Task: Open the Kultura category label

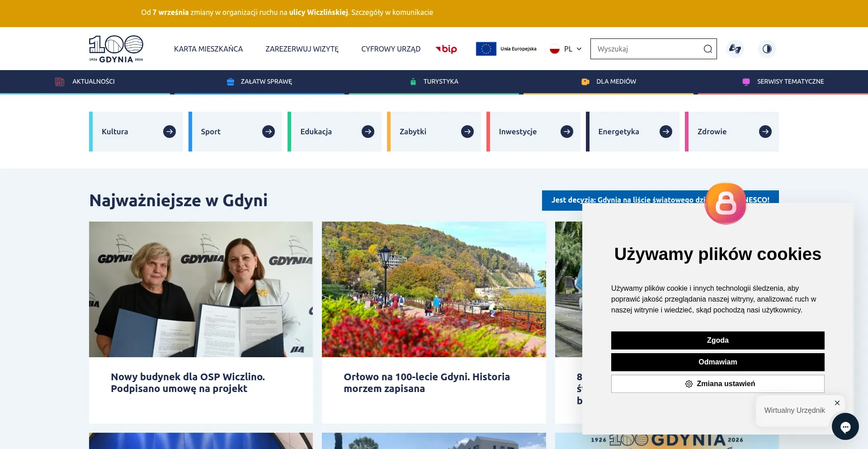Action: (x=115, y=132)
